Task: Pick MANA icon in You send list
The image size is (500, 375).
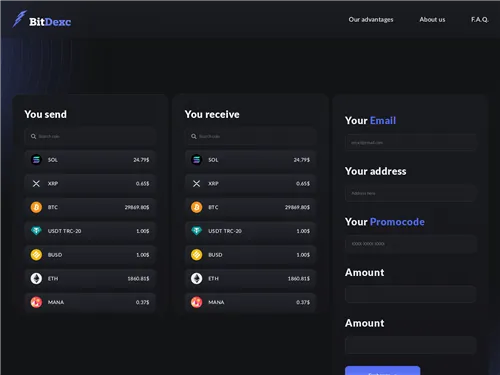Action: [36, 302]
